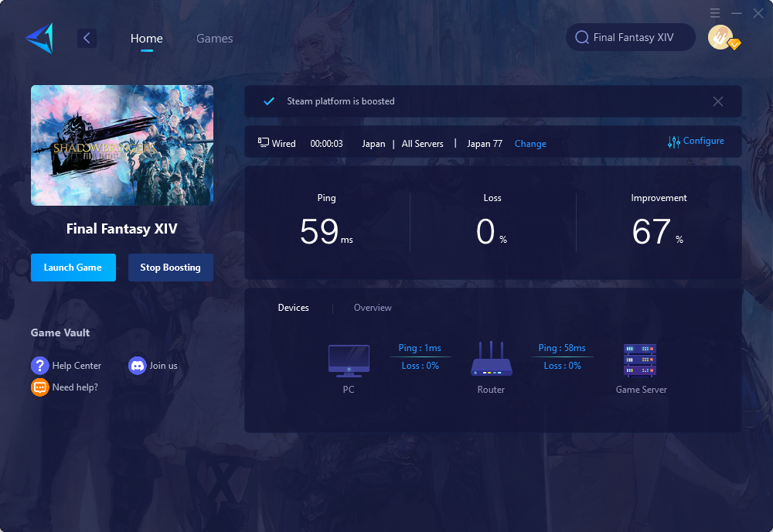Screen dimensions: 773x532
Task: Click the Router icon
Action: [x=492, y=359]
